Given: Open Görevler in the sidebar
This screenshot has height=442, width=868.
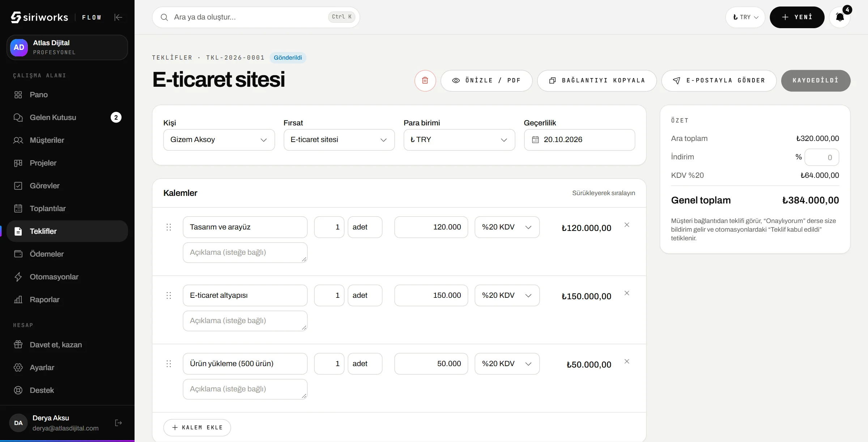Looking at the screenshot, I should (x=67, y=186).
